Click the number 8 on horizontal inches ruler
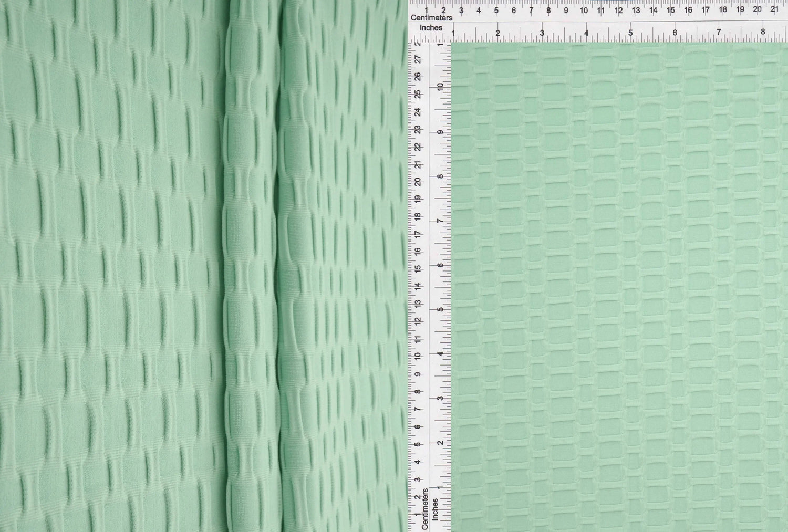Viewport: 788px width, 532px height. click(763, 33)
